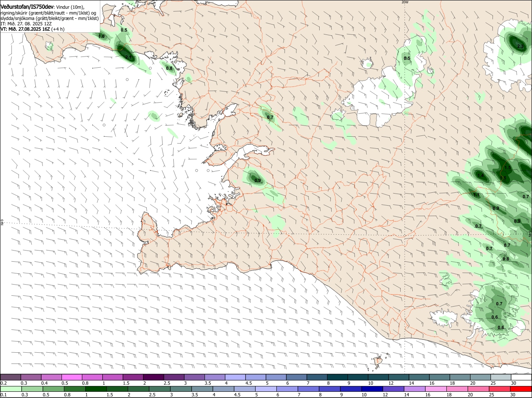Viewport: 532px width, 398px height.
Task: Click the 20W longitude label
Action: click(405, 2)
